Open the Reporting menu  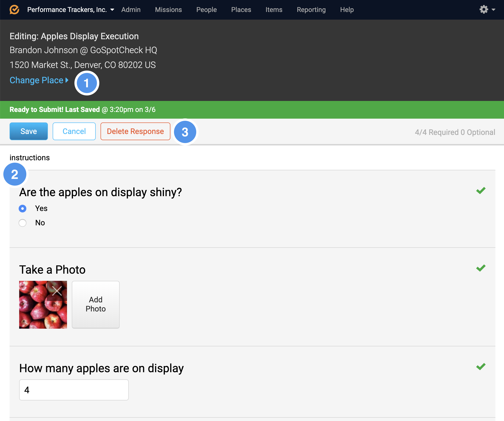click(x=311, y=10)
